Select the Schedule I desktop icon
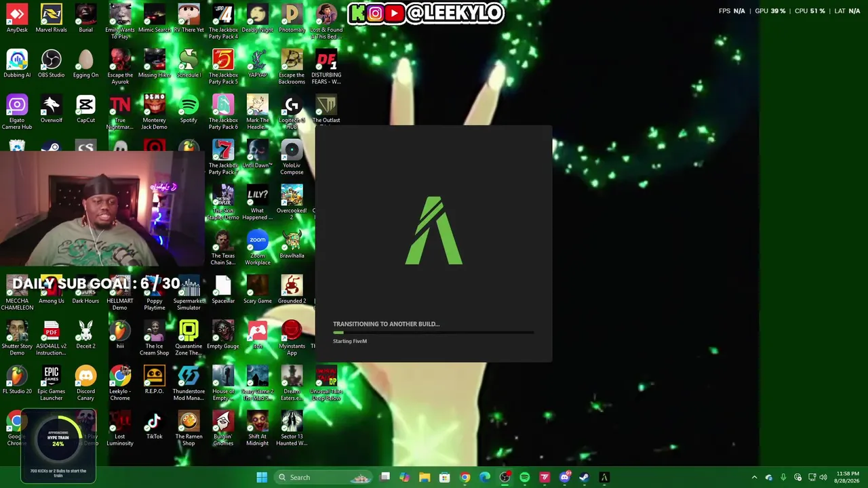Image resolution: width=868 pixels, height=488 pixels. click(189, 64)
